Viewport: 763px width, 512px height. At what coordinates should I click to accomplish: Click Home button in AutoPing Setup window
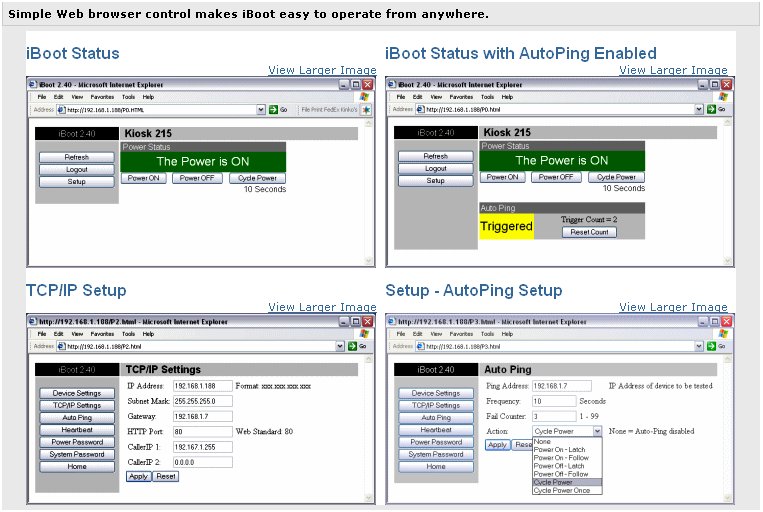[x=436, y=466]
